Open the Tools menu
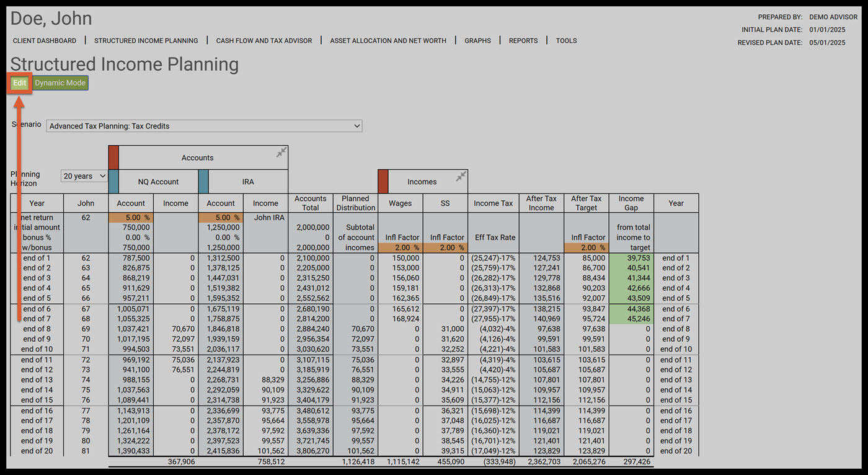The image size is (868, 475). tap(566, 41)
